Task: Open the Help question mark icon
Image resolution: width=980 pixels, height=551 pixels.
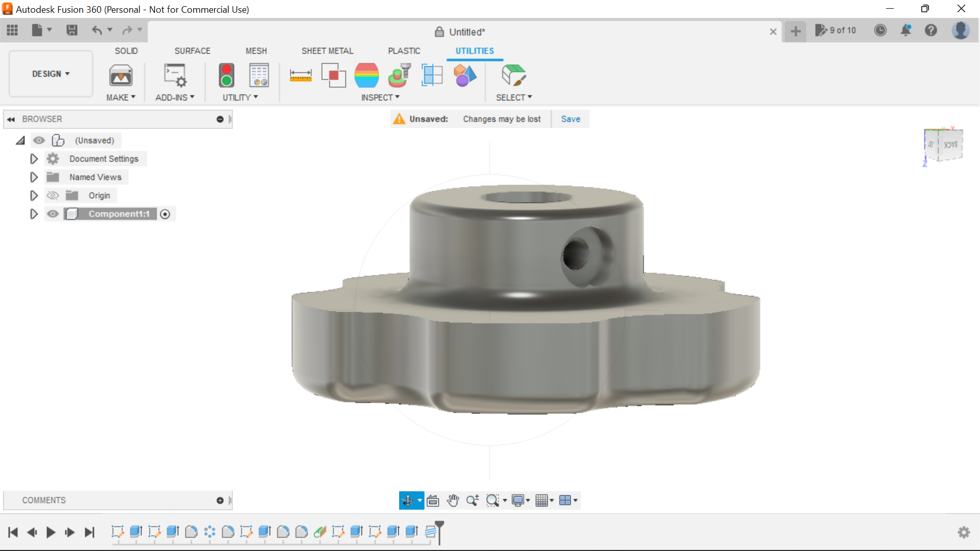Action: (931, 31)
